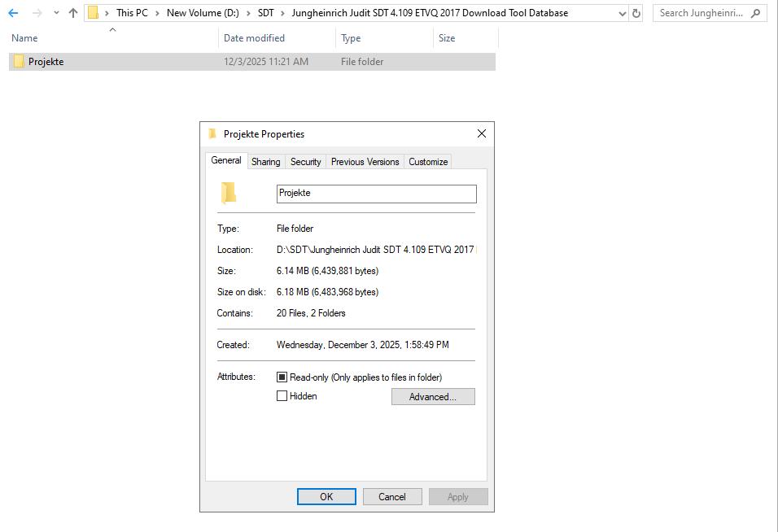The height and width of the screenshot is (532, 778).
Task: Navigate to New Volume (D:) breadcrumb
Action: (203, 13)
